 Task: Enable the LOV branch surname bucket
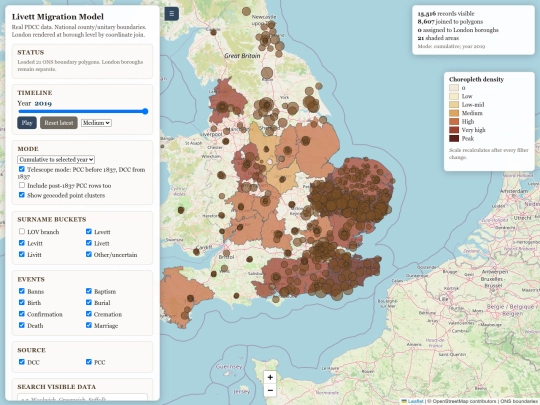pyautogui.click(x=22, y=231)
